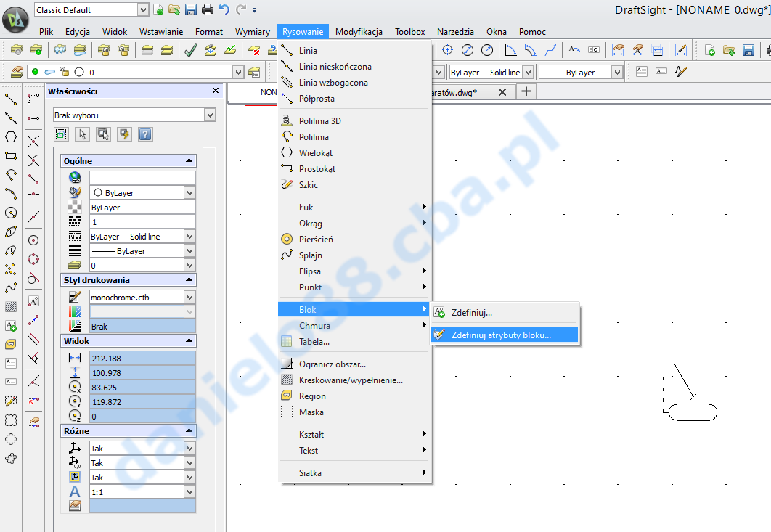Open the Brak wyboru selection dropdown
Viewport: 771px width, 532px height.
tap(210, 115)
